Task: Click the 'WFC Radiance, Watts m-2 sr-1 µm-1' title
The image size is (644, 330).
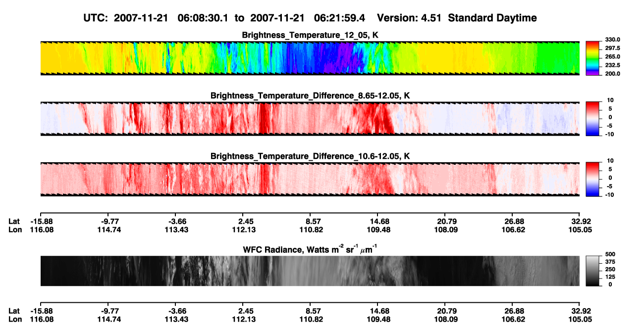Action: point(310,249)
